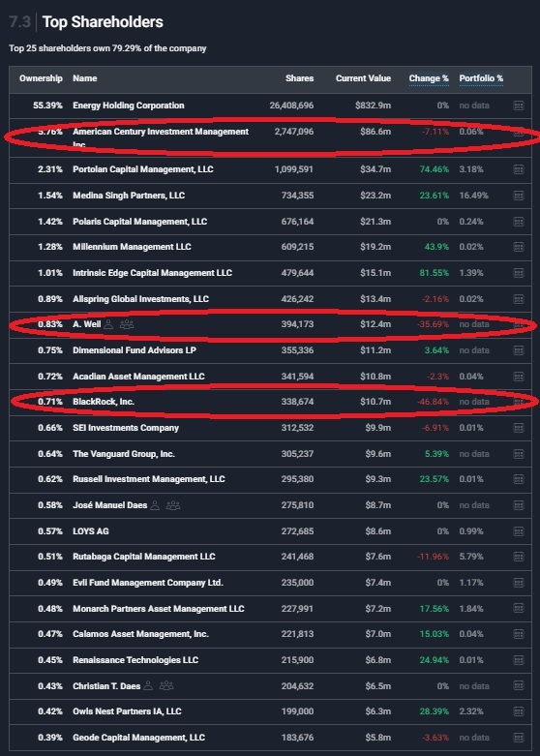Select Polaris Capital Management, LLC name
The width and height of the screenshot is (540, 756).
pyautogui.click(x=139, y=222)
